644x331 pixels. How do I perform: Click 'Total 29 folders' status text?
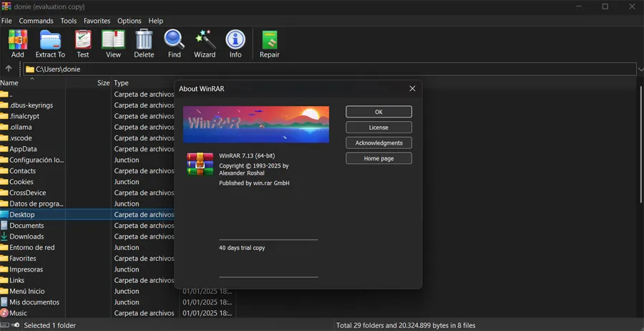(406, 325)
